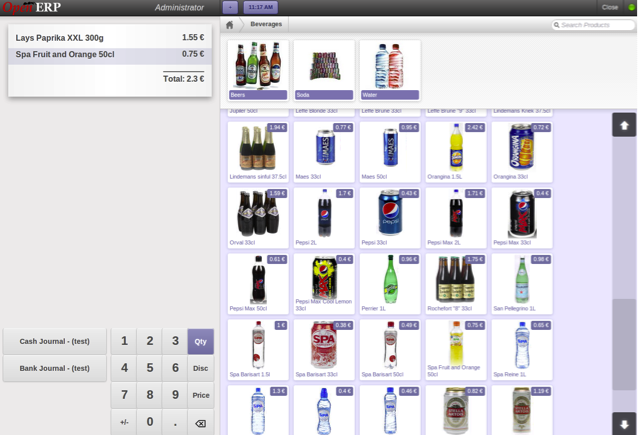Click numpad digit 7

(x=124, y=395)
